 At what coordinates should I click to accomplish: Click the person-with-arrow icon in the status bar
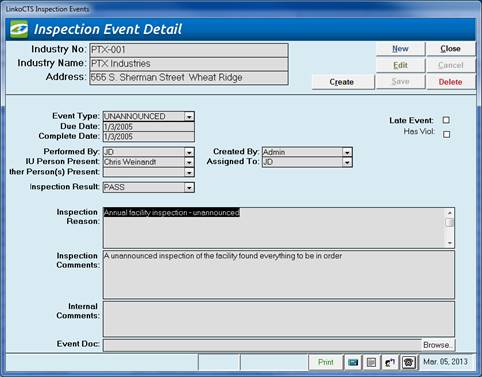[390, 362]
